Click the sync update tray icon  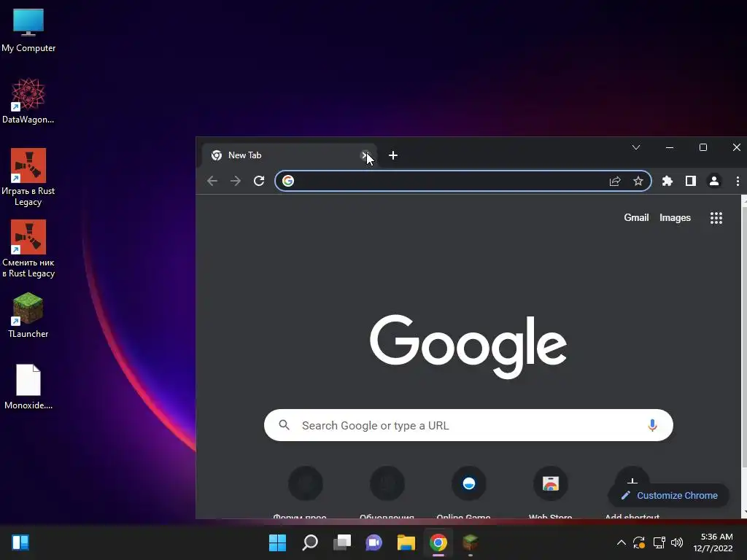tap(639, 542)
